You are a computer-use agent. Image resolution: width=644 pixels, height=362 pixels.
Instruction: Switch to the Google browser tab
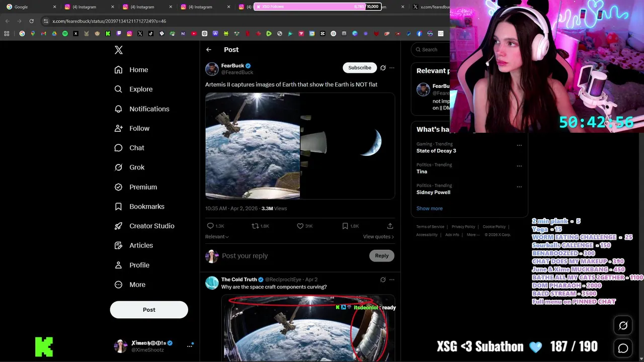pos(30,7)
